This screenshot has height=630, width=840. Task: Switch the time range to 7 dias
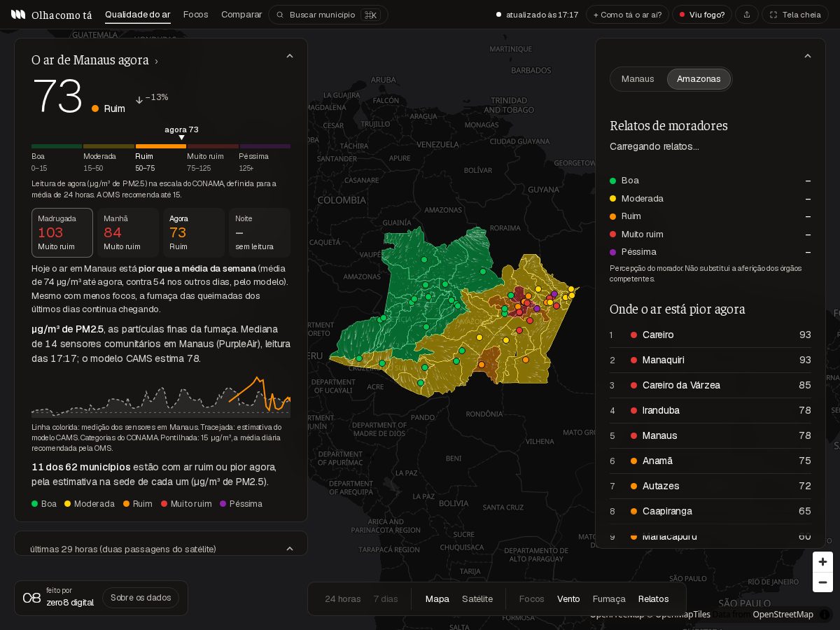(386, 599)
